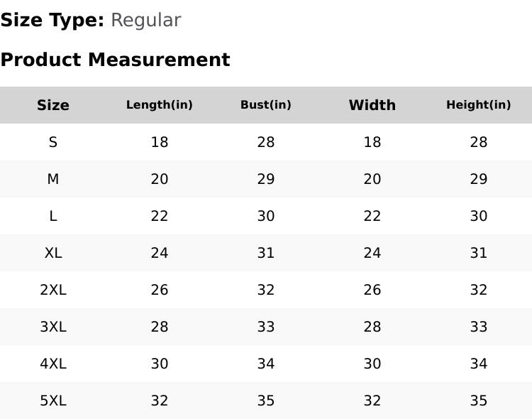The height and width of the screenshot is (419, 532).
Task: Pick the 5XL size row label
Action: (x=53, y=401)
